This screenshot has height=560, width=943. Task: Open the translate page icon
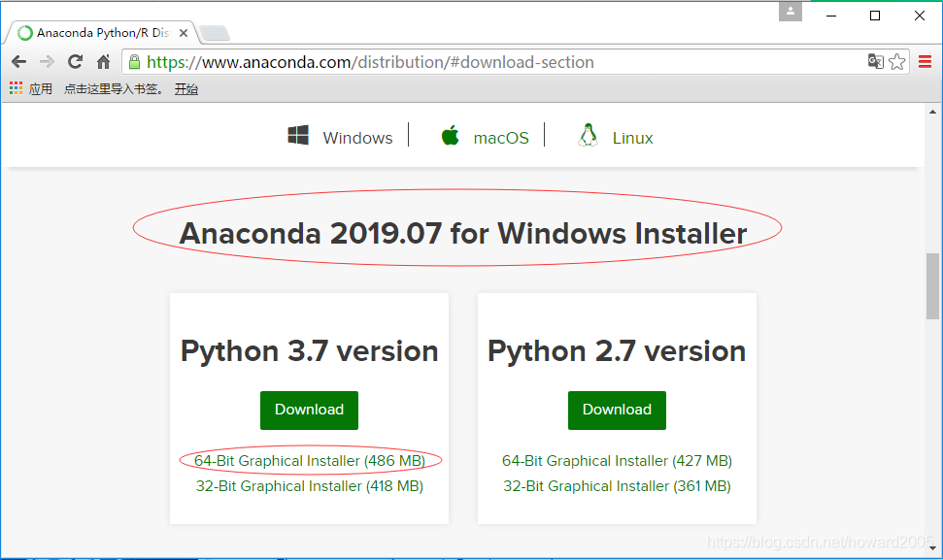tap(875, 61)
